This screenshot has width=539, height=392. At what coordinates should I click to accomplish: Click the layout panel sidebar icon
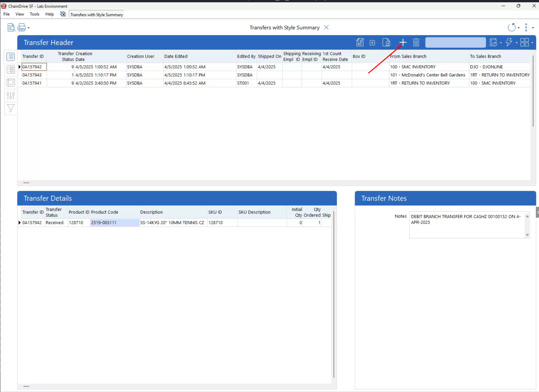click(10, 83)
